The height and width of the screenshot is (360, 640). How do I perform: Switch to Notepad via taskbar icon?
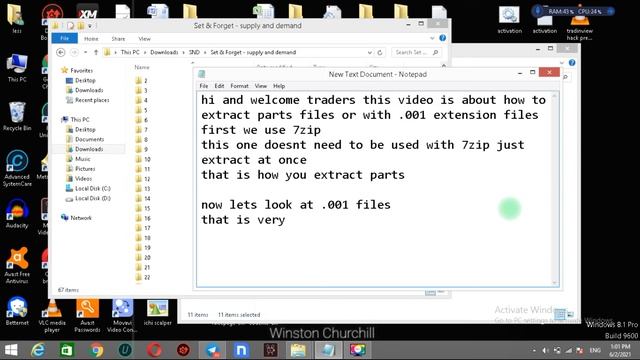coord(328,350)
